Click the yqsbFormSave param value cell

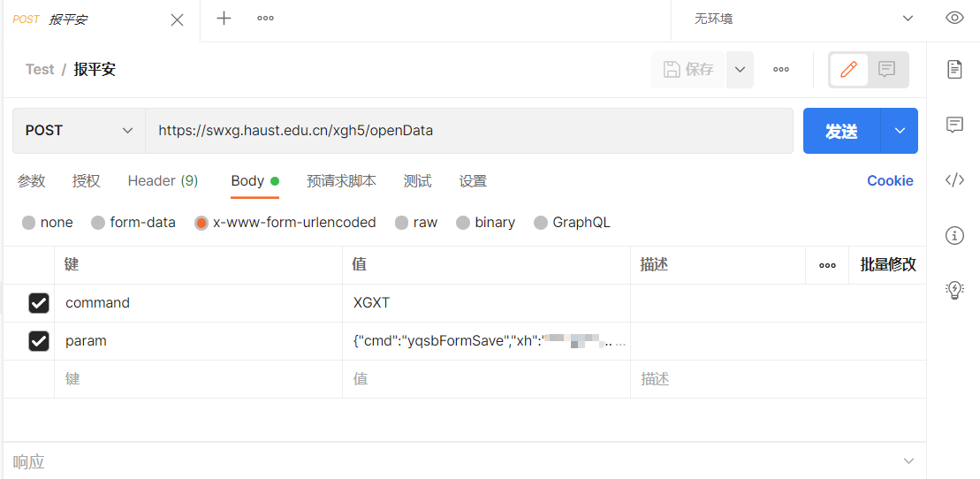click(487, 341)
